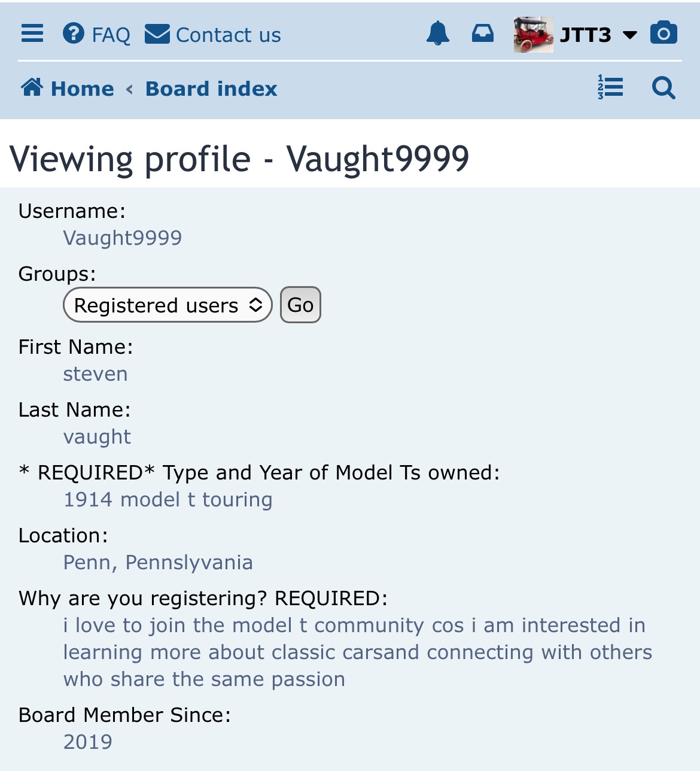Click the Contact us envelope icon
The height and width of the screenshot is (771, 700).
click(157, 34)
